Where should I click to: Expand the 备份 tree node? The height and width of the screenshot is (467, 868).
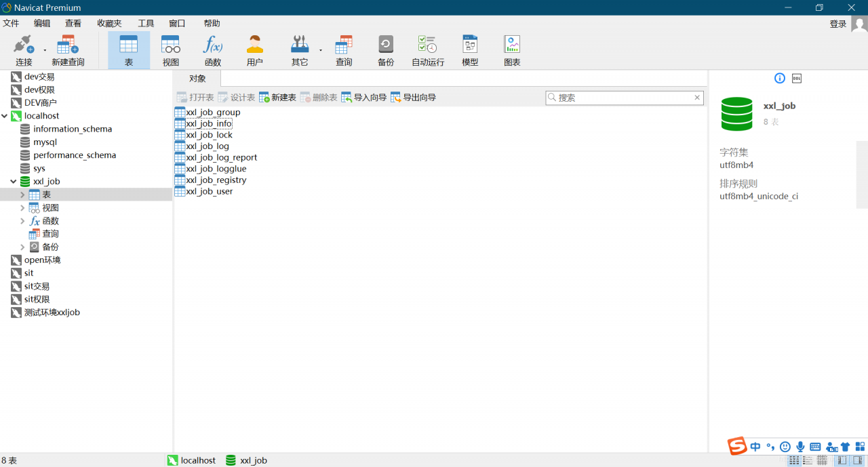point(22,247)
